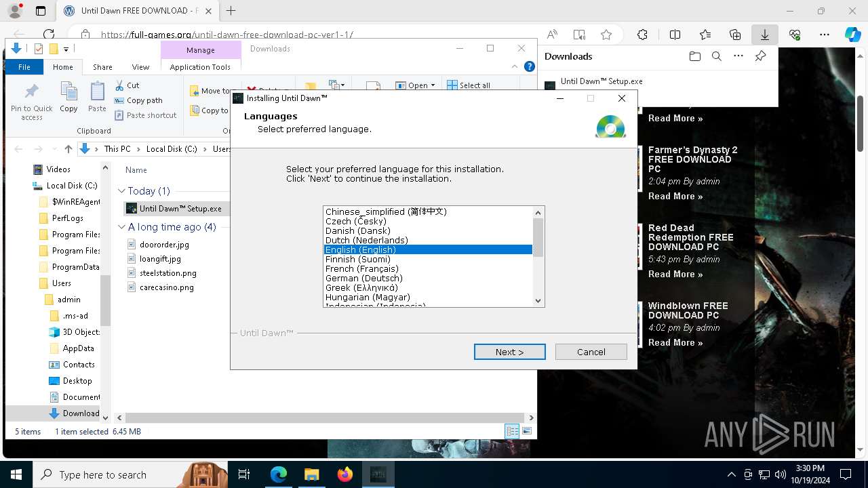Click Name column header

(x=136, y=170)
